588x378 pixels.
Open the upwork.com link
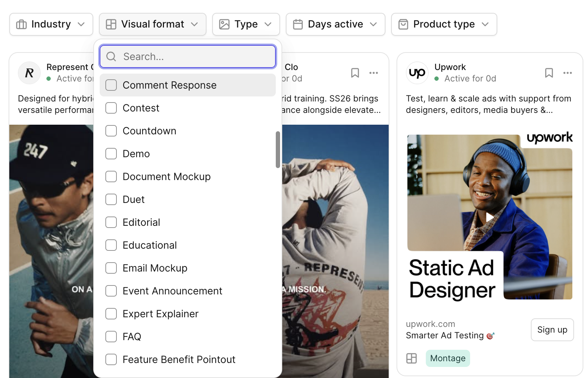click(430, 324)
